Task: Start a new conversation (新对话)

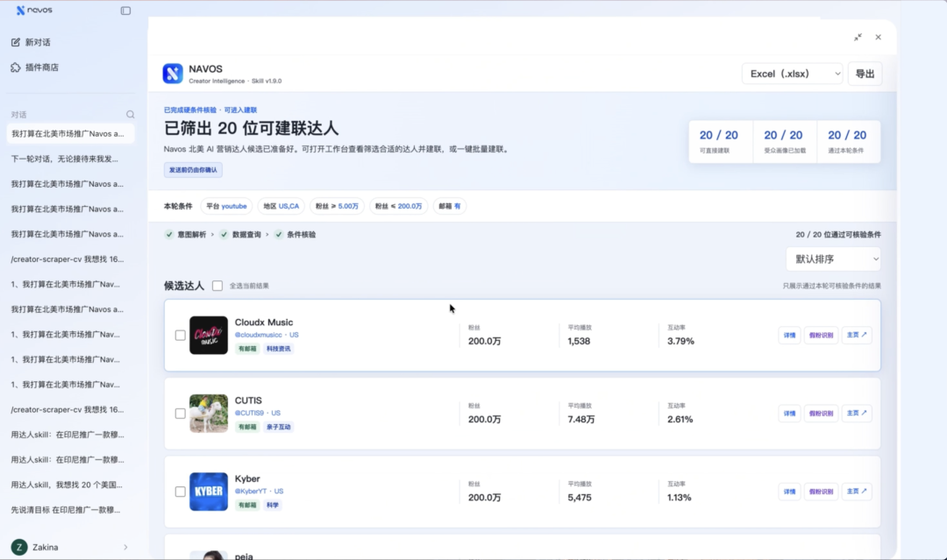Action: [x=31, y=42]
